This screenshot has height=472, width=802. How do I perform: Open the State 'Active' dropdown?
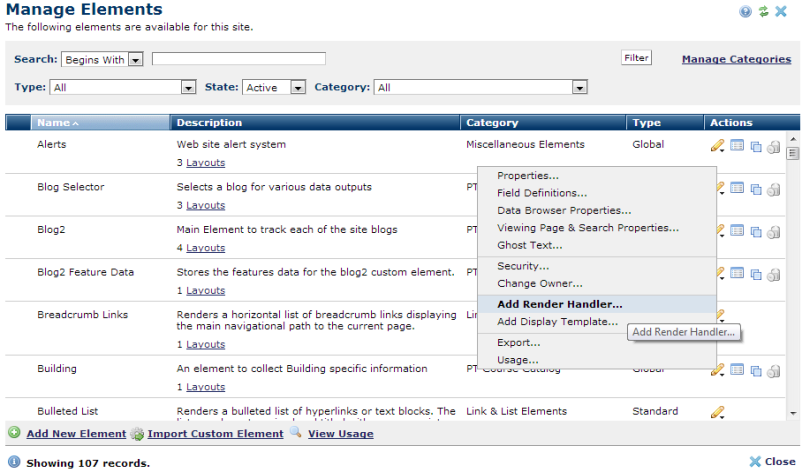(x=298, y=88)
